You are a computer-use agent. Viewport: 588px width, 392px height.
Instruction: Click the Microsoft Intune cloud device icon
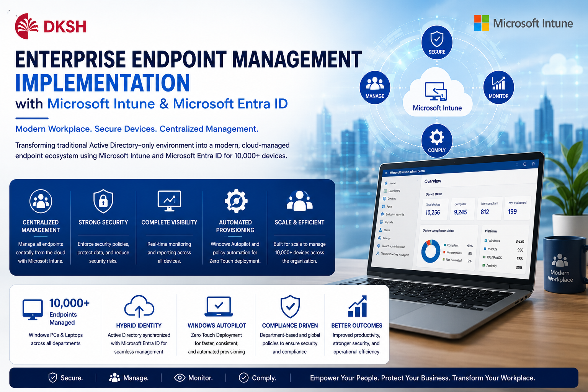coord(436,91)
